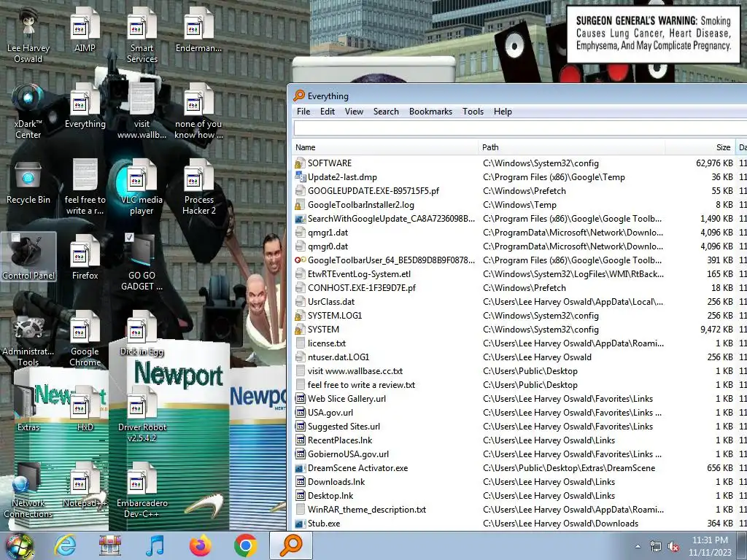
Task: Select the Firefox desktop shortcut
Action: click(x=85, y=257)
